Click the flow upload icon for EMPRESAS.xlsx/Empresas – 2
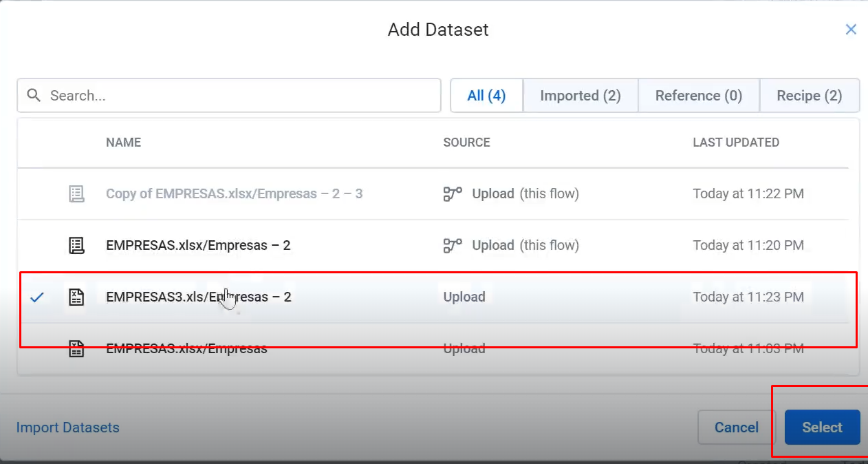Screen dimensions: 868x464 coord(452,245)
